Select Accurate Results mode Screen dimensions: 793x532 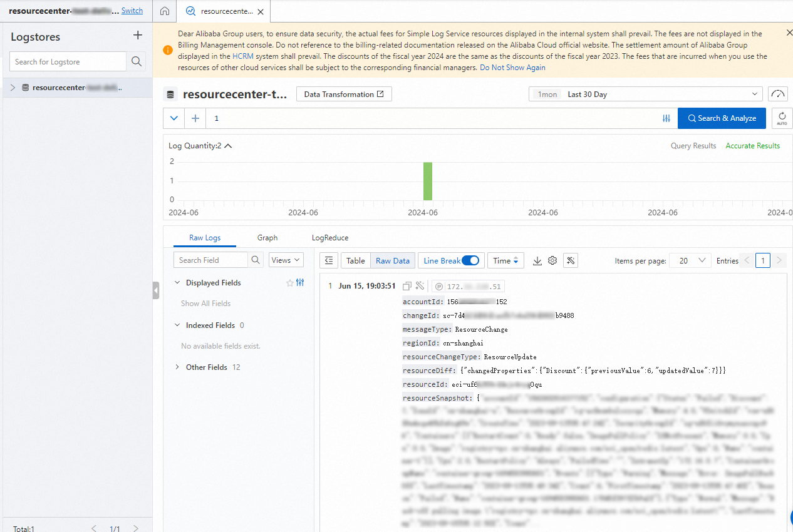(753, 146)
